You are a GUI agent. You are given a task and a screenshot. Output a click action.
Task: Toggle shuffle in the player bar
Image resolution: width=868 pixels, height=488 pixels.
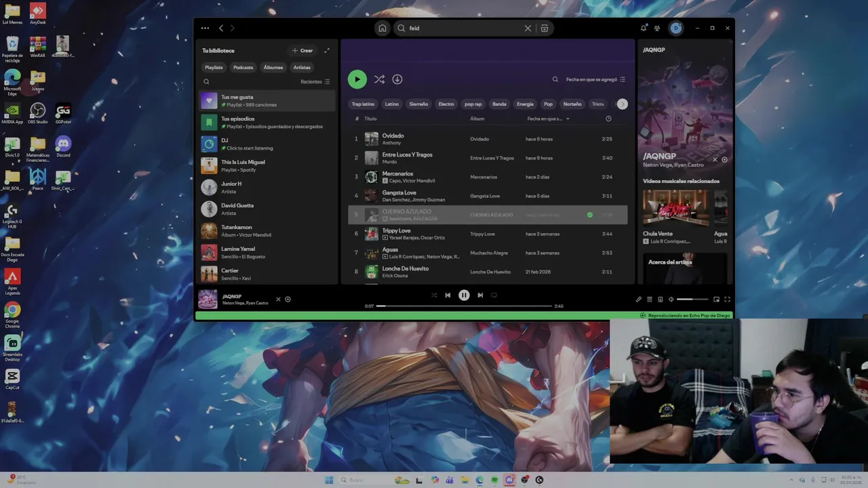click(434, 296)
